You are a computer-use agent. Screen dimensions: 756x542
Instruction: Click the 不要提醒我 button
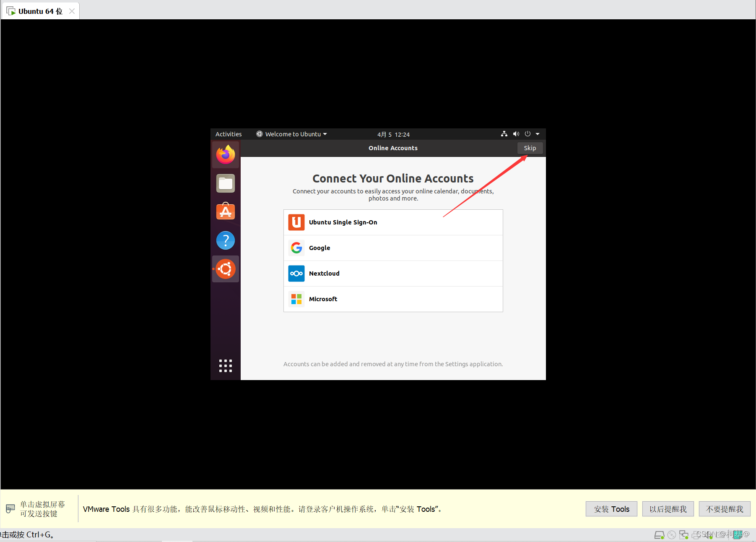(x=725, y=509)
